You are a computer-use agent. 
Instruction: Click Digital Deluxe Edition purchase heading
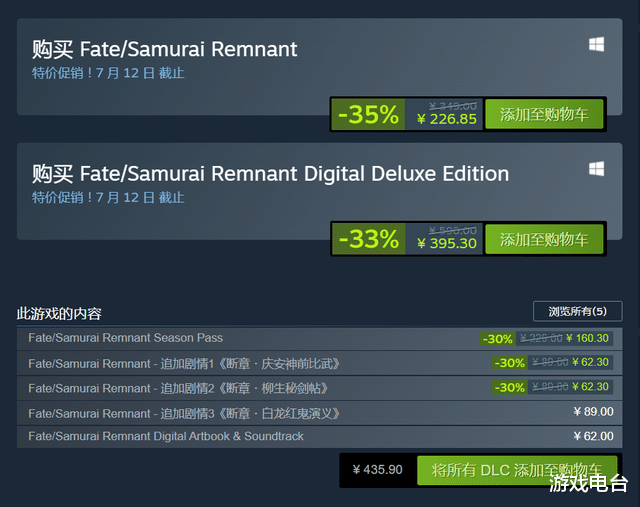[x=271, y=174]
